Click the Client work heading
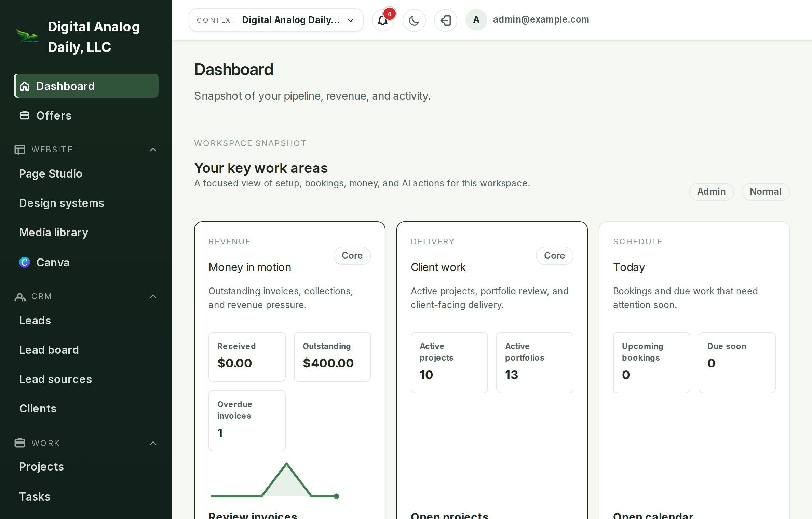Screen dimensions: 812x519 438,267
